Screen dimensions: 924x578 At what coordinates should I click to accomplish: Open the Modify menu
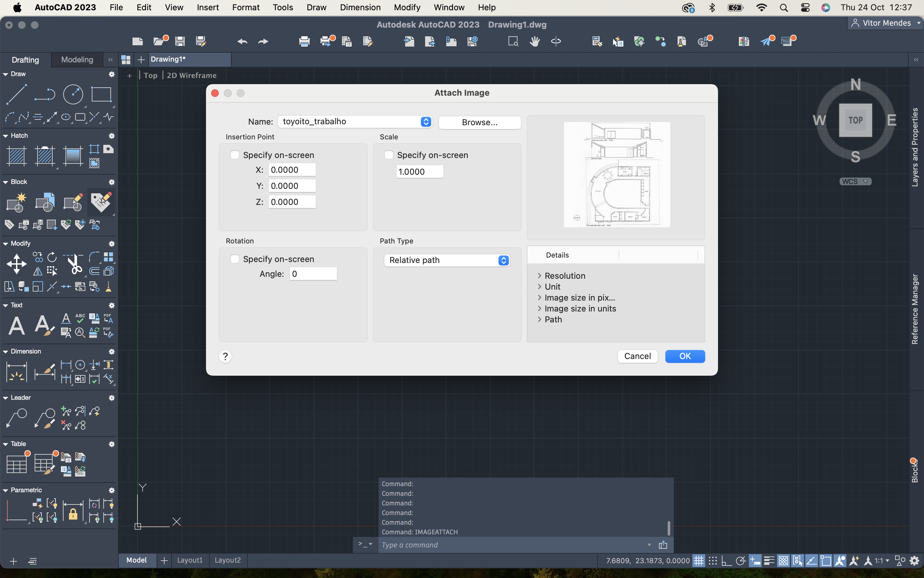pyautogui.click(x=406, y=7)
